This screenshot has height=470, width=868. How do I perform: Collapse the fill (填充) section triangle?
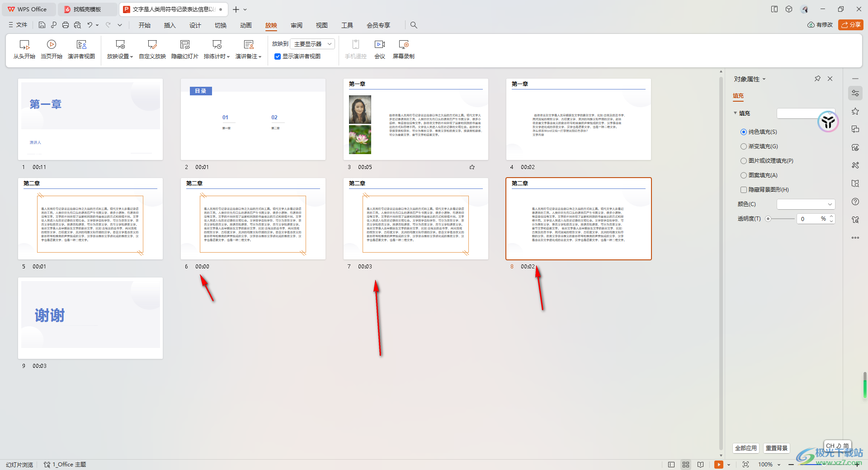pos(736,113)
